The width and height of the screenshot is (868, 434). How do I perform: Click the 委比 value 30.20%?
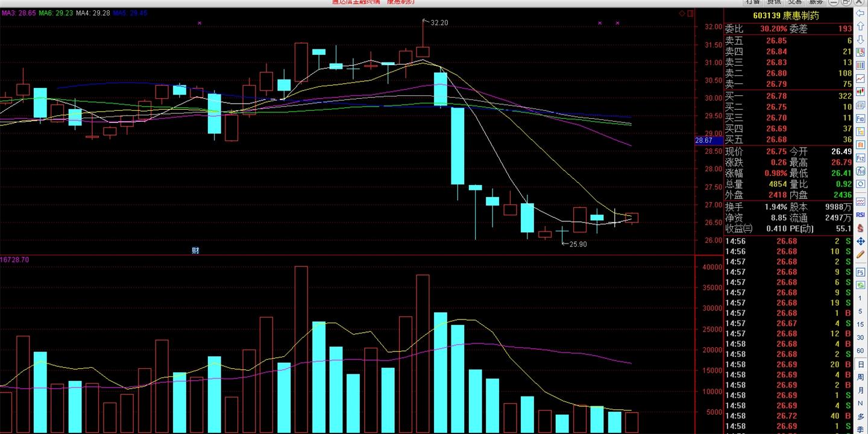tap(773, 28)
